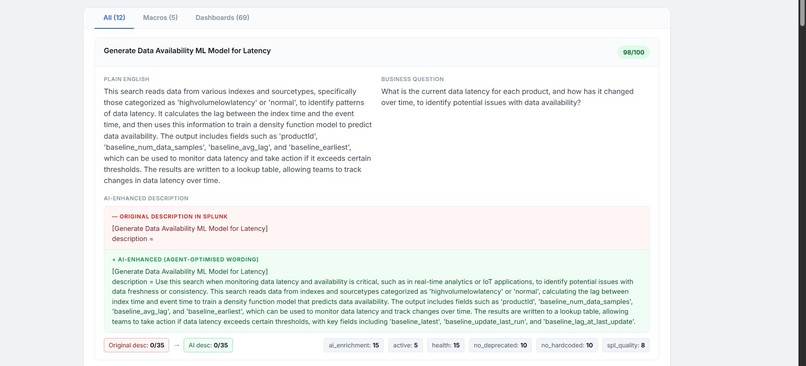Select the no_hardcoded: 10 chip
The image size is (806, 366).
(x=567, y=345)
